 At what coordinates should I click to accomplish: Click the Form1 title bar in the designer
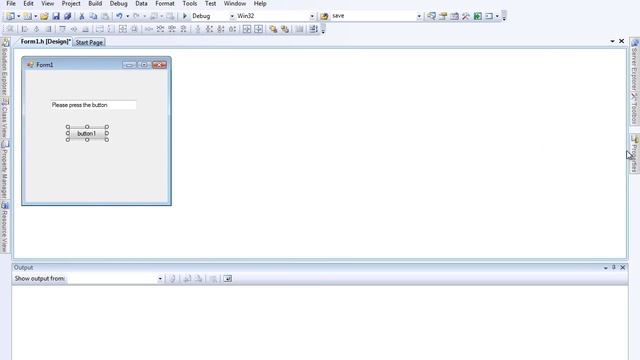[96, 64]
